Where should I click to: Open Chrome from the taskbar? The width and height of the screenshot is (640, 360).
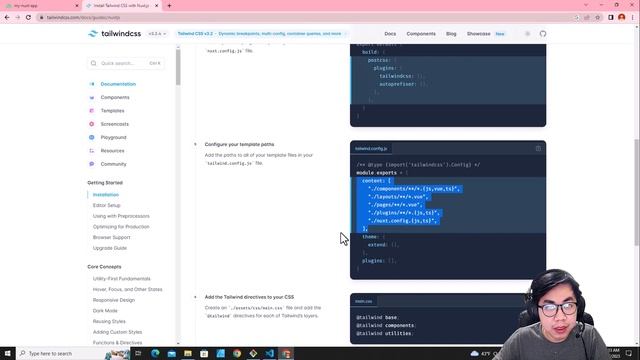coord(237,353)
